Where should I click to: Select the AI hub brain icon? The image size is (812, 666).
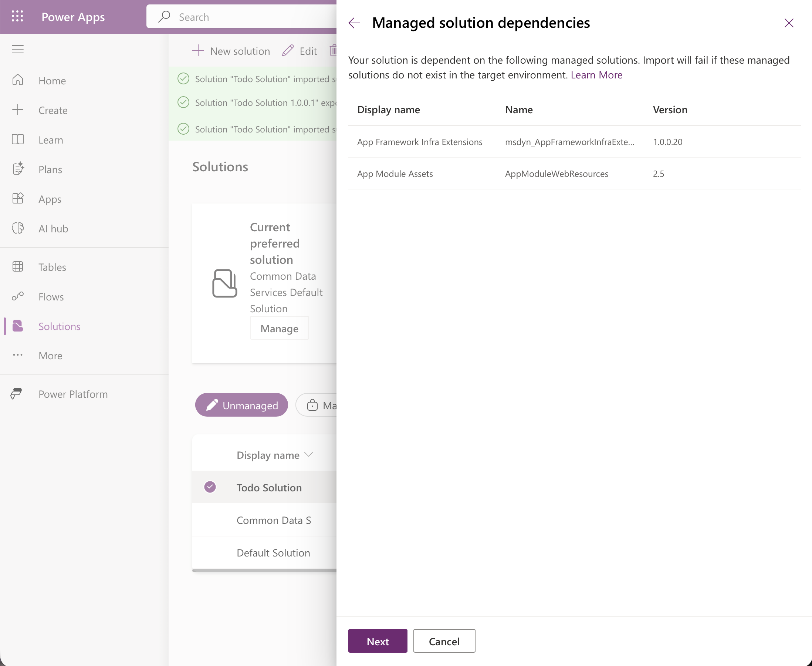pyautogui.click(x=18, y=228)
